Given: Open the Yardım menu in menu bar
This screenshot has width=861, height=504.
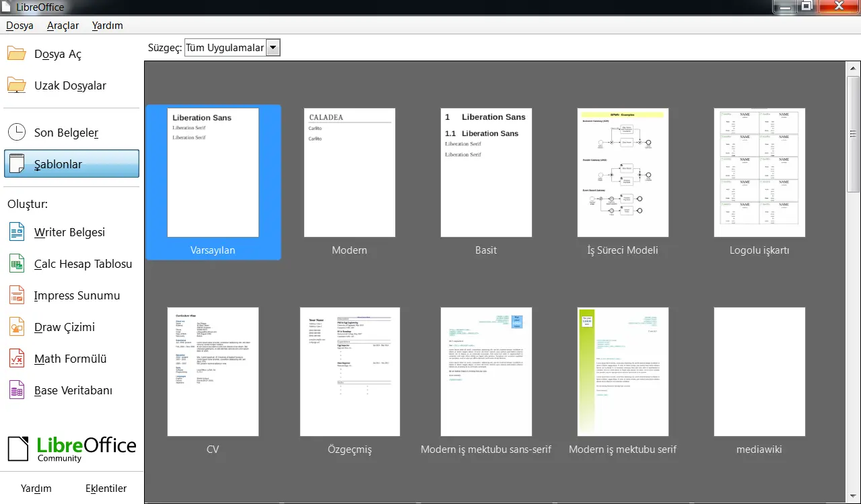Looking at the screenshot, I should point(108,26).
